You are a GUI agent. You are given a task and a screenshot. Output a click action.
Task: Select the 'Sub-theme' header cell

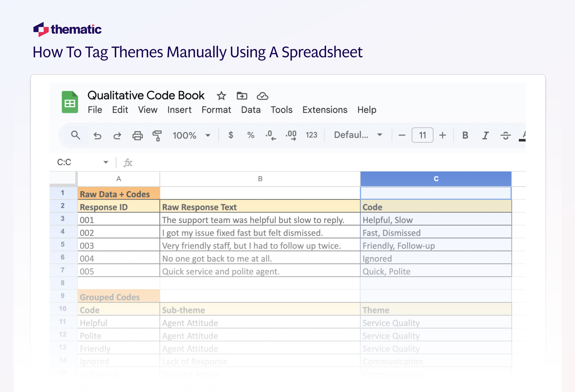(x=260, y=309)
